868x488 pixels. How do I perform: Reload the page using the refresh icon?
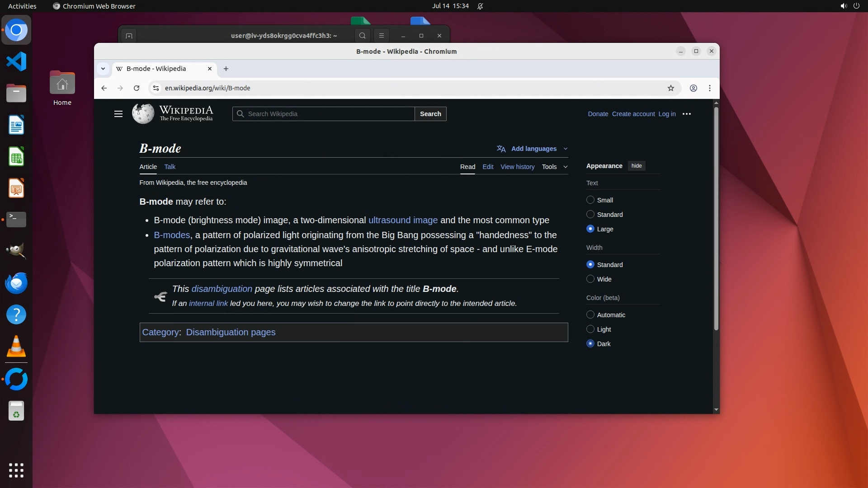click(137, 88)
